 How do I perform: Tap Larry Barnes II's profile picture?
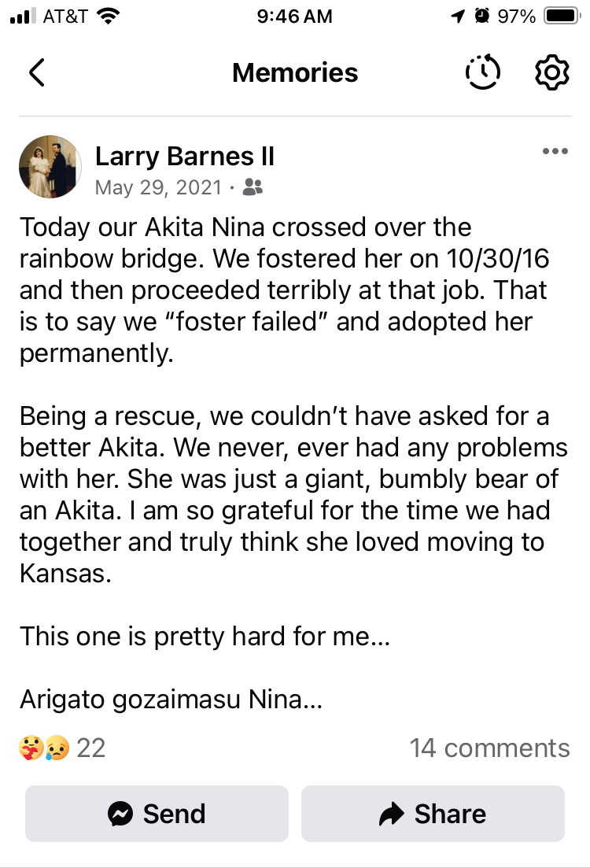50,166
